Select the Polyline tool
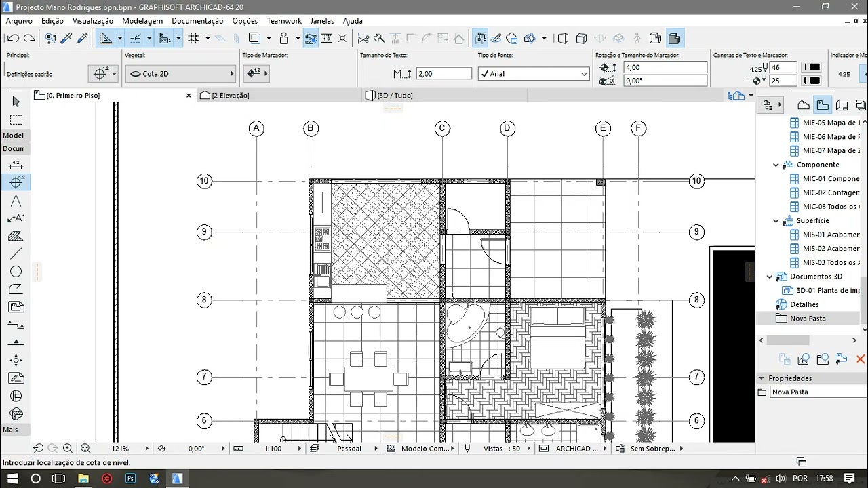Screen dimensions: 868x488 pos(16,289)
